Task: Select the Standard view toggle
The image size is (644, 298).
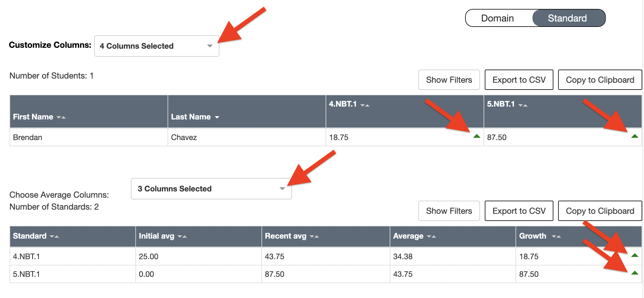Action: pyautogui.click(x=567, y=18)
